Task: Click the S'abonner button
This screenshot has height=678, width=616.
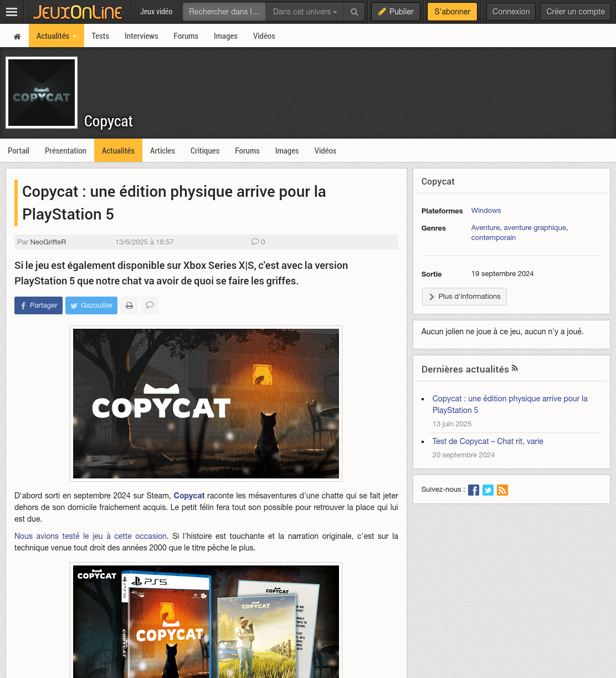Action: [x=452, y=12]
